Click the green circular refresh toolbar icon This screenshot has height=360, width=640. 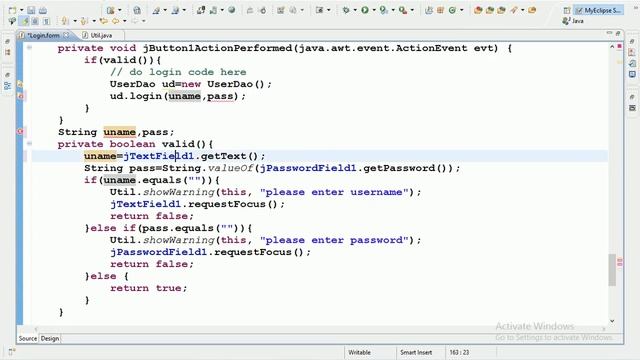[452, 10]
